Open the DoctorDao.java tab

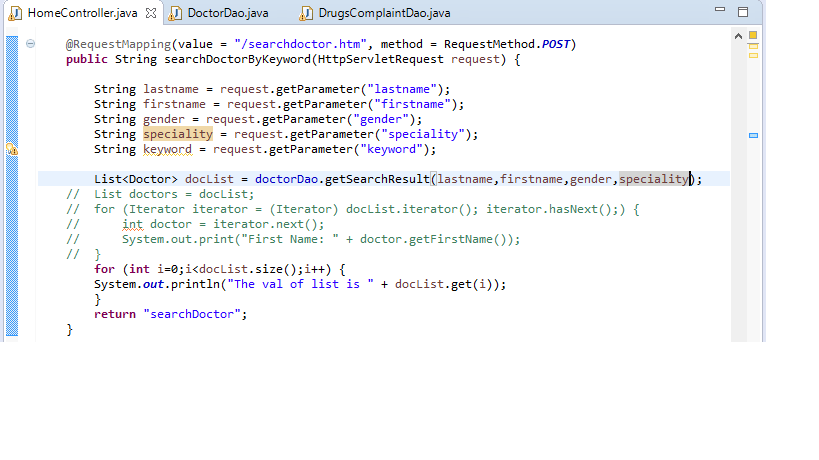[228, 13]
